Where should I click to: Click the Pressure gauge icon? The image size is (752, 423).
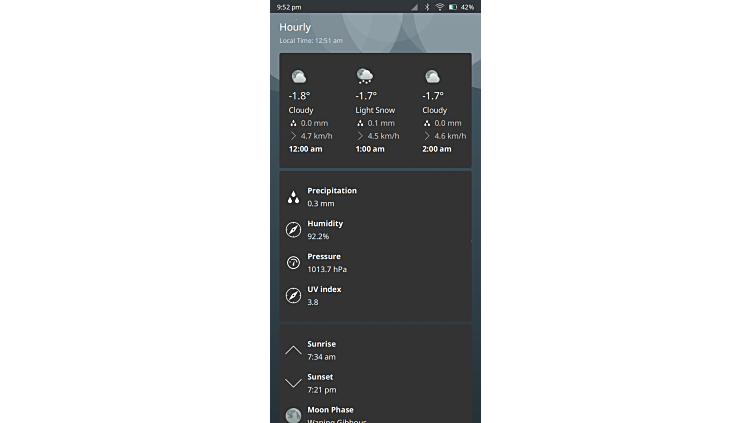tap(293, 263)
